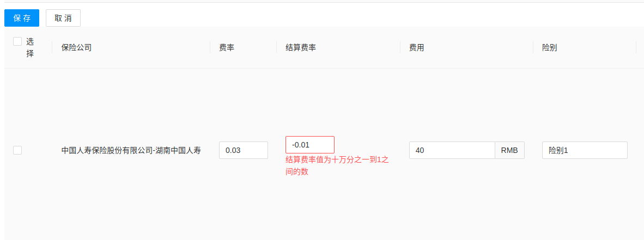Viewport: 644px width, 240px height.
Task: Click the divider between 费用 and 险别 headers
Action: (x=533, y=47)
